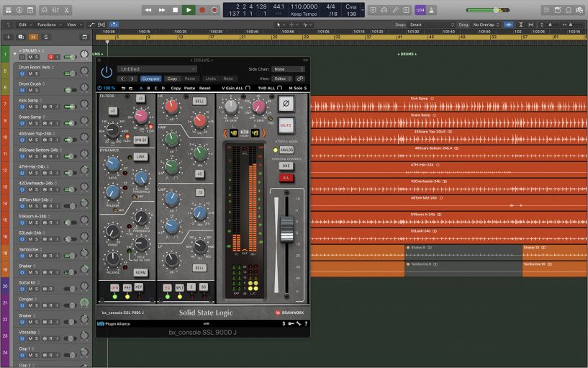The image size is (588, 368).
Task: Click the DYN SC button in Filters section
Action: (140, 140)
